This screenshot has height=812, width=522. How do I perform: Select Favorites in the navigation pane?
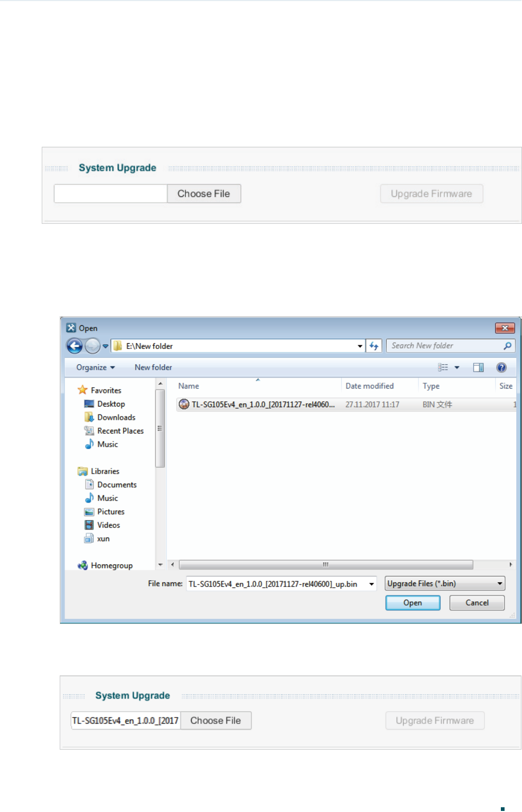[106, 391]
